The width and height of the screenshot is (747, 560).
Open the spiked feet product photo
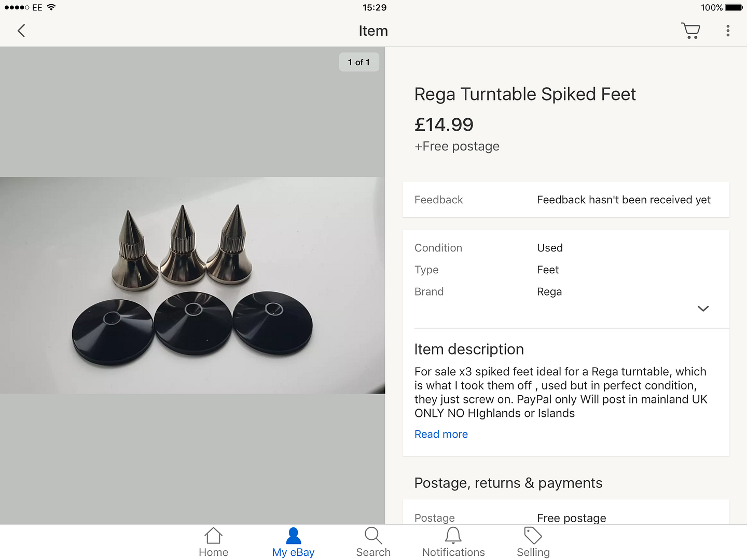click(192, 285)
